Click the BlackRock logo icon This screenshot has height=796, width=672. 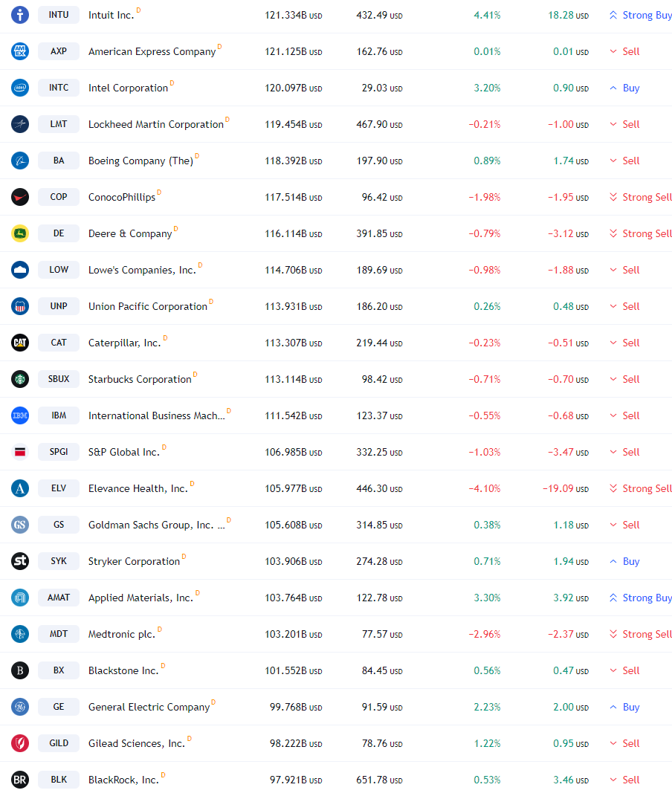(20, 780)
